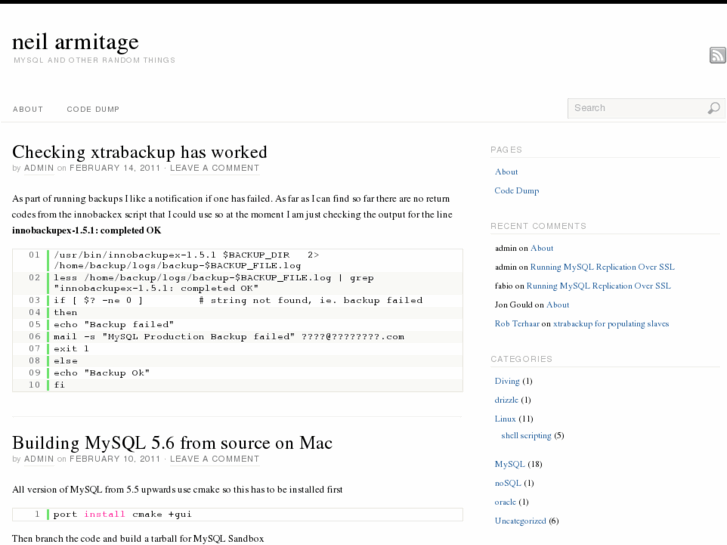Select MySQL category
Viewport: 727px width, 545px height.
pos(510,464)
